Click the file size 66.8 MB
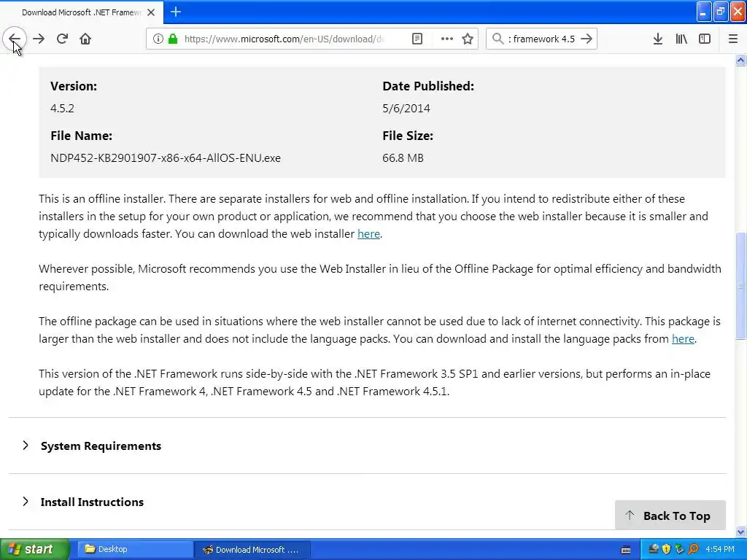Image resolution: width=747 pixels, height=560 pixels. pyautogui.click(x=403, y=158)
